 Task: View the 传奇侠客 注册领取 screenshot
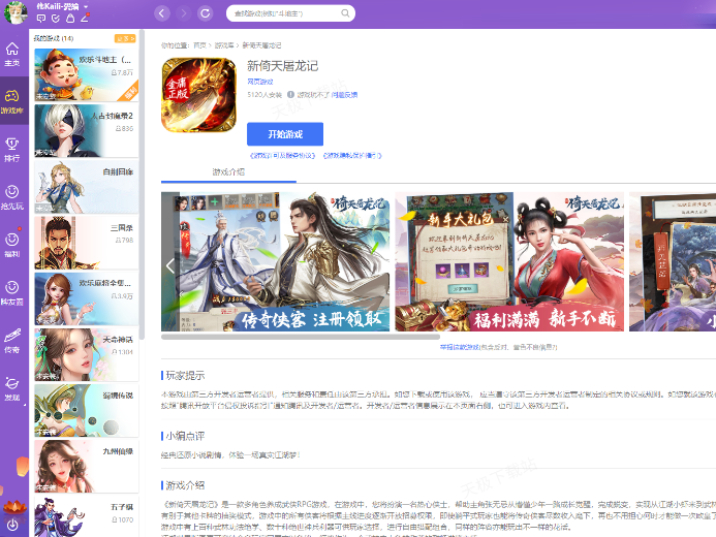tap(275, 262)
